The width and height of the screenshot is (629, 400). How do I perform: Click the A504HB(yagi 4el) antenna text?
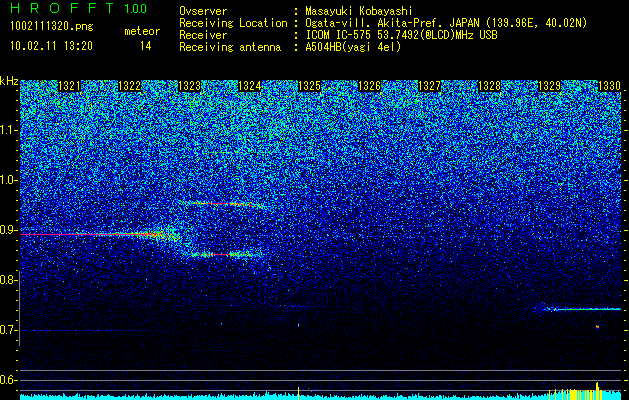[353, 47]
